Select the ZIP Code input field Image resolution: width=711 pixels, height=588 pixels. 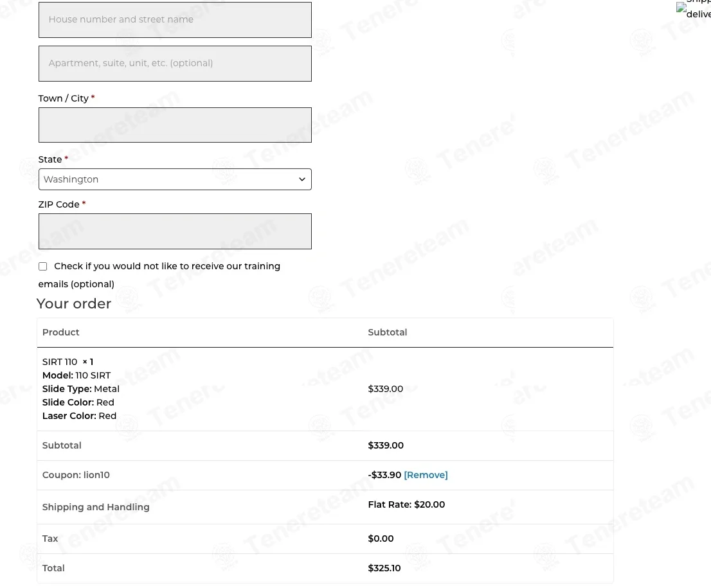175,231
